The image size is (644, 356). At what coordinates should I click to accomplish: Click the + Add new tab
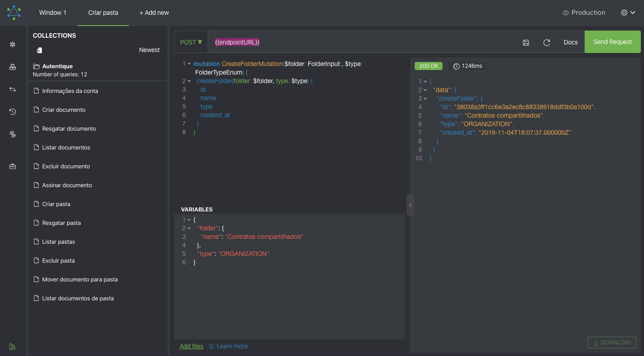tap(154, 13)
